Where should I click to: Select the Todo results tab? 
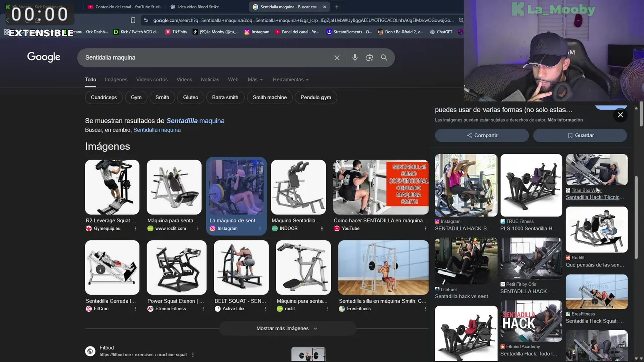(91, 80)
